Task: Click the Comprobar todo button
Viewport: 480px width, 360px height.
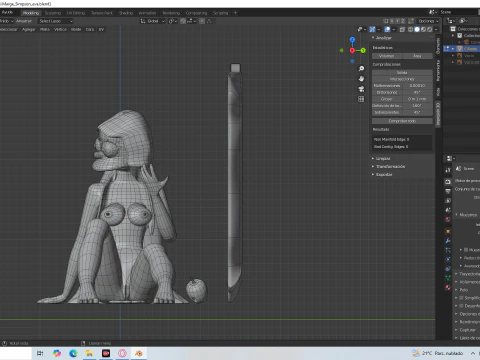Action: 402,121
